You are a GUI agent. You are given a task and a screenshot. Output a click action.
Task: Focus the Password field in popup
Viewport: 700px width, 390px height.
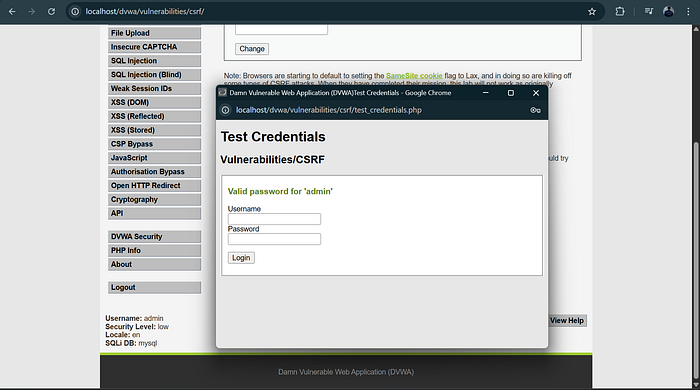[x=274, y=239]
